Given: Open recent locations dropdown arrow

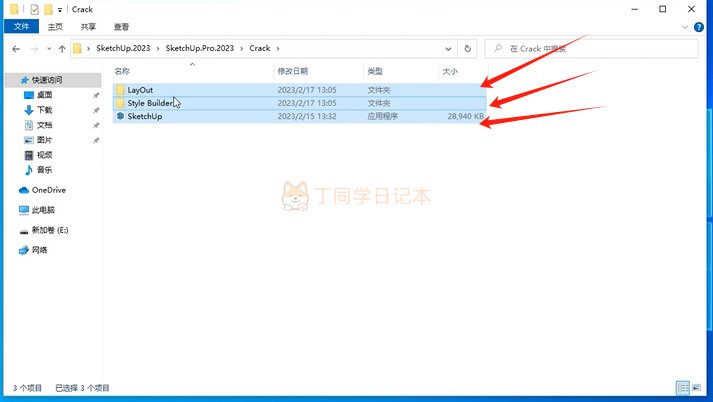Looking at the screenshot, I should pyautogui.click(x=49, y=49).
